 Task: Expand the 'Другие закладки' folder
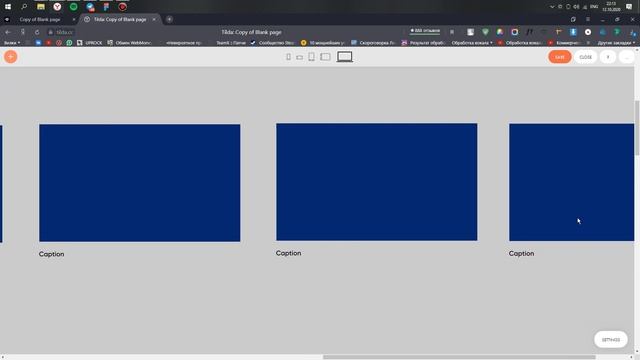pyautogui.click(x=616, y=42)
